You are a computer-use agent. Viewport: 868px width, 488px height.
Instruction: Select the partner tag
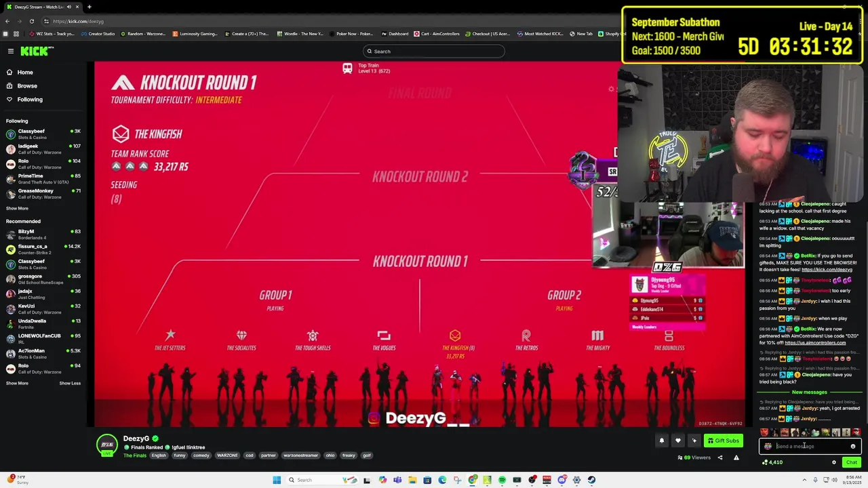point(269,455)
